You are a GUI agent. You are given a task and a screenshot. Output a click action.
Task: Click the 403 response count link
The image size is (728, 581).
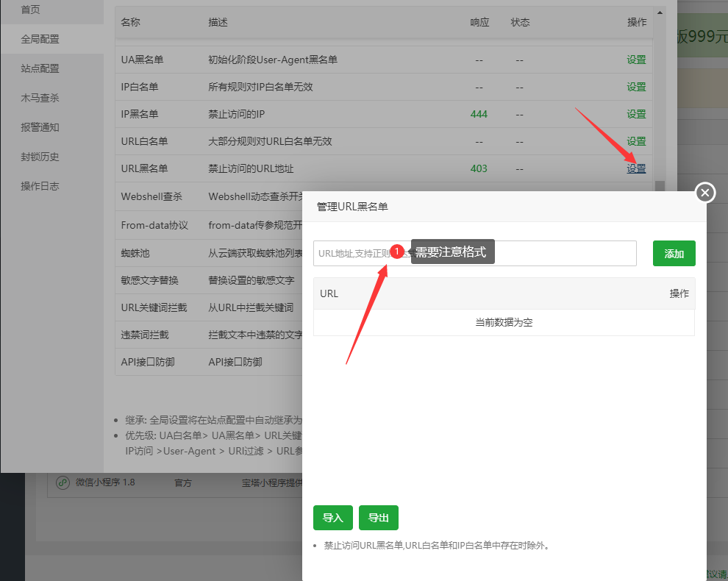coord(479,168)
